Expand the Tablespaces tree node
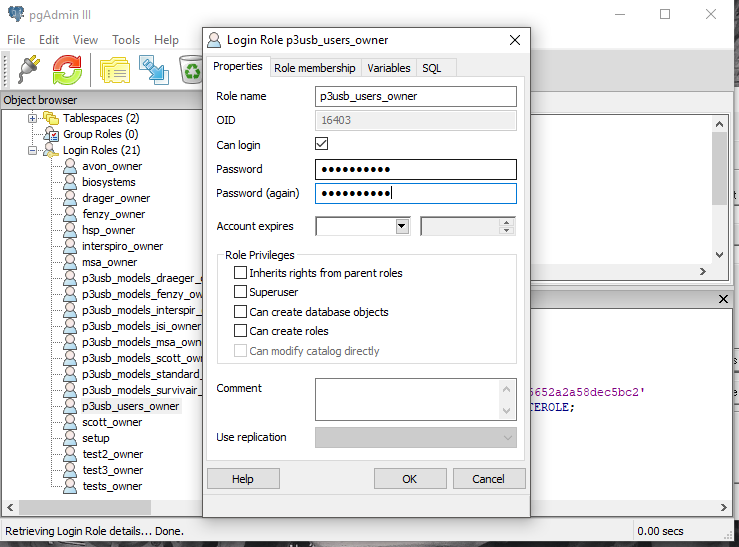The height and width of the screenshot is (547, 739). point(32,118)
